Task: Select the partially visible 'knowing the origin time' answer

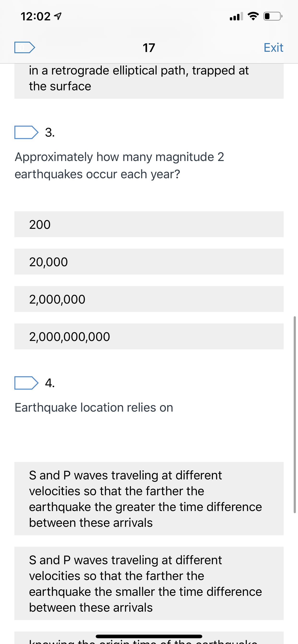Action: point(149,638)
